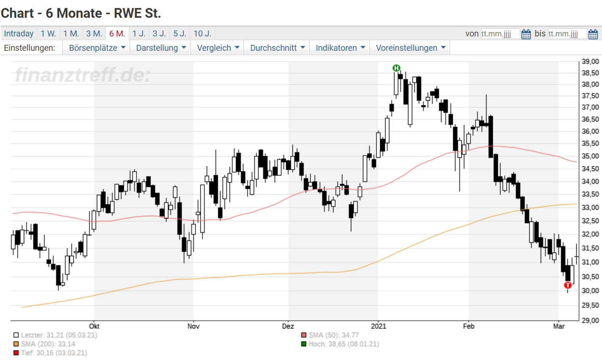Select the 10 J. time range tab
This screenshot has width=602, height=364.
coord(202,33)
